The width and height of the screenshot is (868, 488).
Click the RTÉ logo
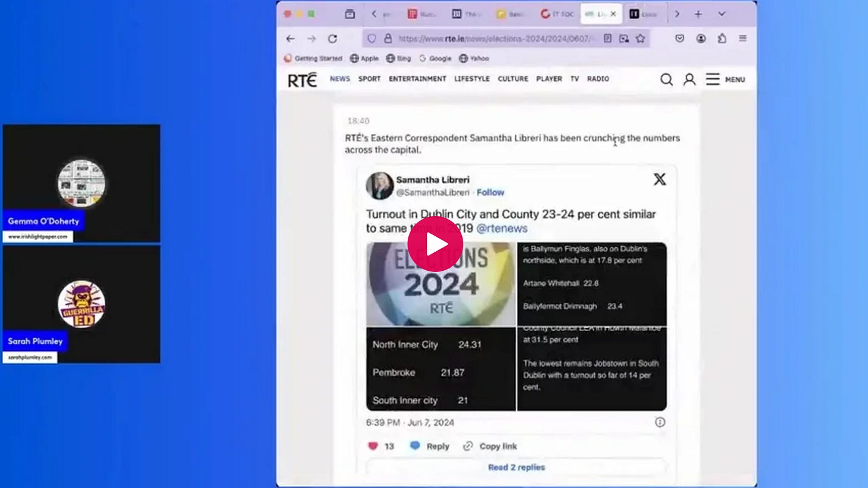pos(302,80)
